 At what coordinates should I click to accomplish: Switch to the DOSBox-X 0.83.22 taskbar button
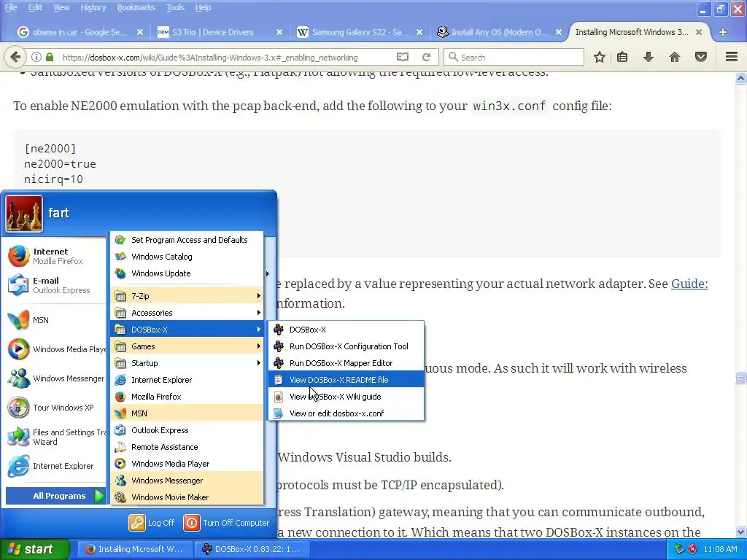(253, 549)
